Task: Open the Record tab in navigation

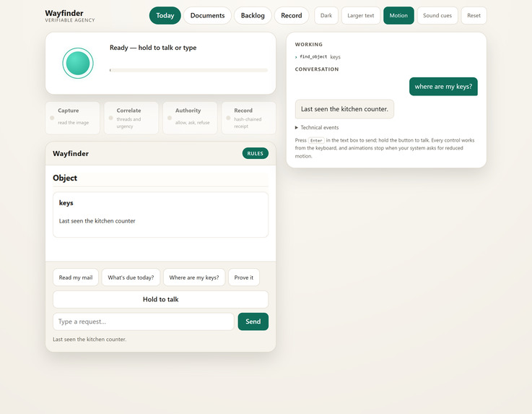Action: pyautogui.click(x=292, y=16)
